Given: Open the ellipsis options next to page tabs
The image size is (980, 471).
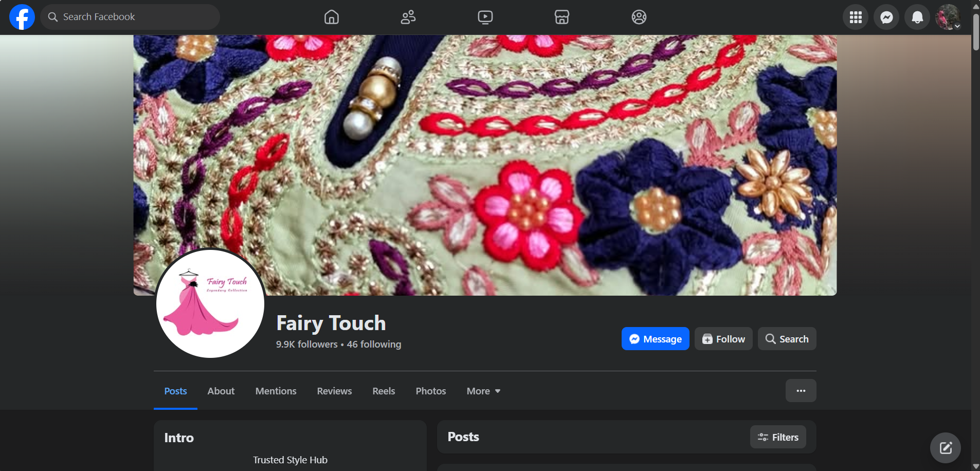Looking at the screenshot, I should pos(800,390).
